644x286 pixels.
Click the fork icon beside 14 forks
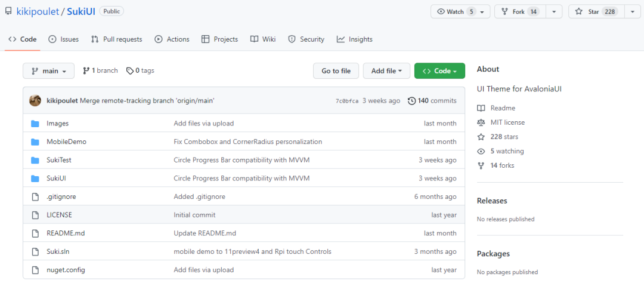[x=481, y=165]
